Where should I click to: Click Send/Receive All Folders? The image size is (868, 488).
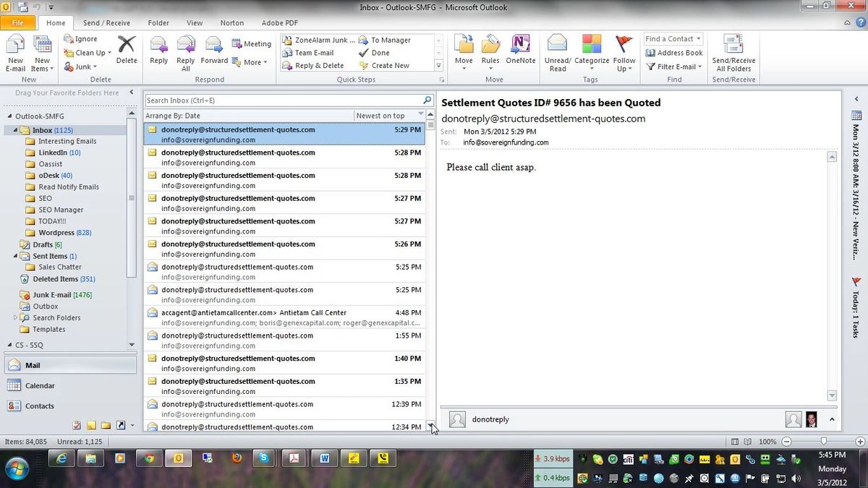[x=733, y=53]
